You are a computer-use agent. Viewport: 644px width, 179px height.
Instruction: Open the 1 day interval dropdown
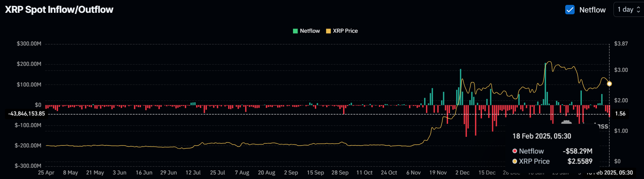tap(629, 10)
